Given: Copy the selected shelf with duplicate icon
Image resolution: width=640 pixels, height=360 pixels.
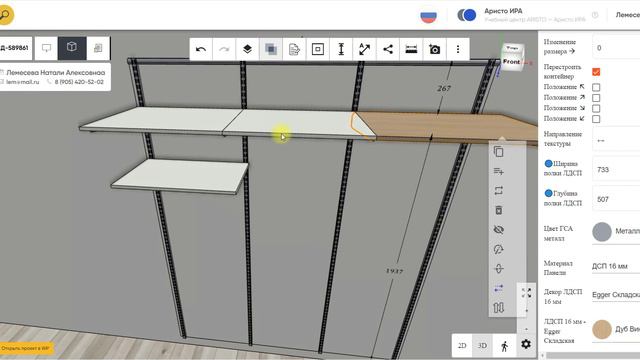Looking at the screenshot, I should click(498, 152).
